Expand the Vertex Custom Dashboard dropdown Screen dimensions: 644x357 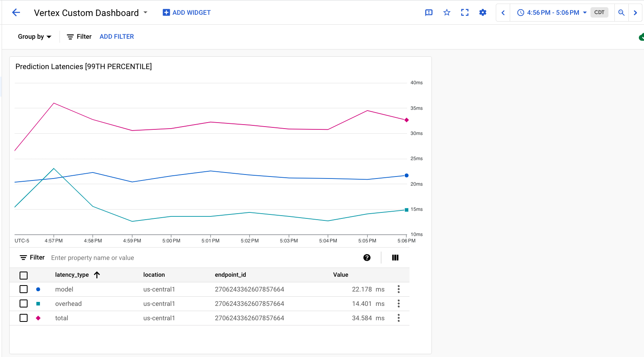[145, 12]
